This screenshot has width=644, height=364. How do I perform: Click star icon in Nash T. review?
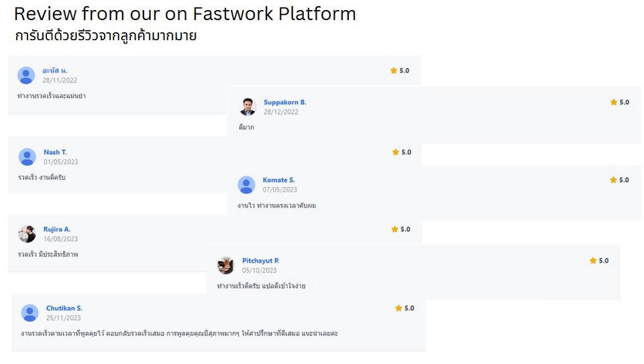click(x=396, y=152)
